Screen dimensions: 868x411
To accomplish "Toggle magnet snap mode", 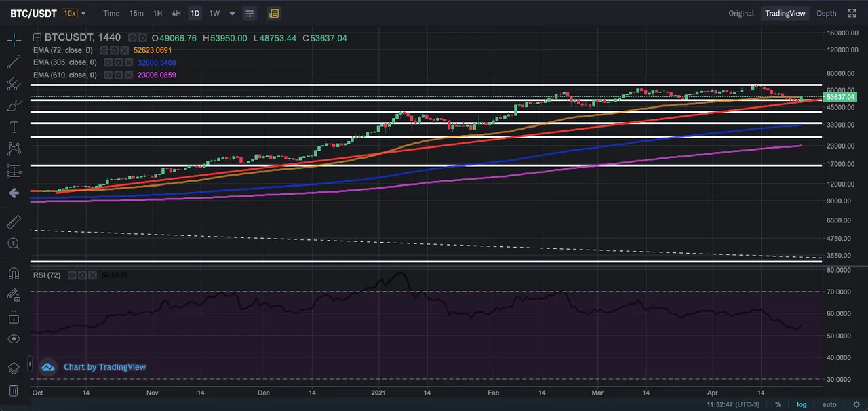I will 14,273.
